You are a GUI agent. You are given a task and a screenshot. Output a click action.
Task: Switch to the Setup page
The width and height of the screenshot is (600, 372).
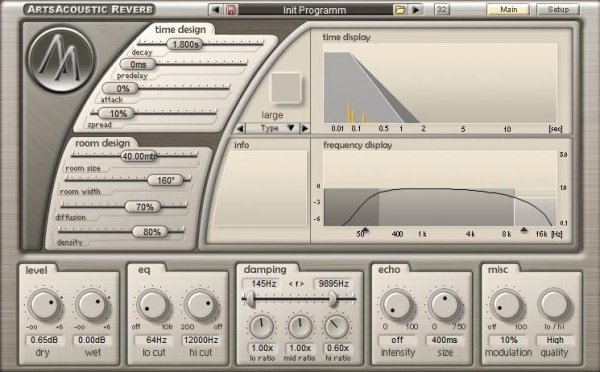[558, 9]
